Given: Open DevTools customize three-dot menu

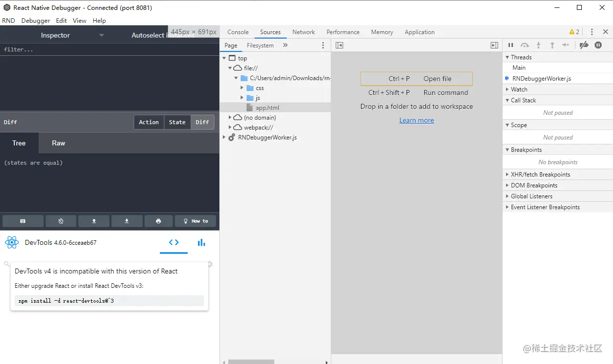Looking at the screenshot, I should click(x=592, y=32).
